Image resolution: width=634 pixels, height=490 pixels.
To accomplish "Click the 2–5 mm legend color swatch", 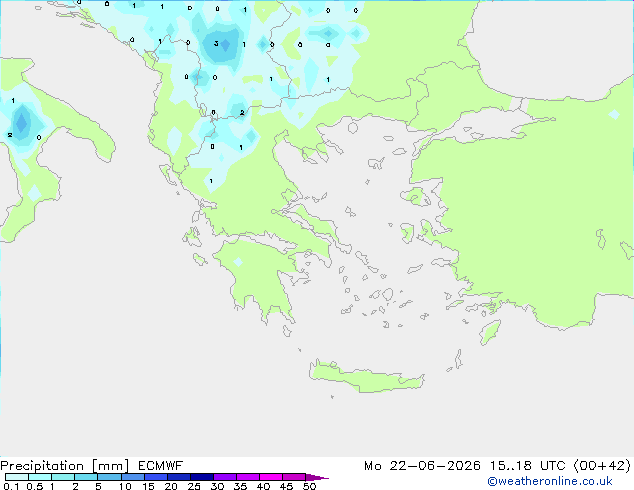I will pos(86,477).
